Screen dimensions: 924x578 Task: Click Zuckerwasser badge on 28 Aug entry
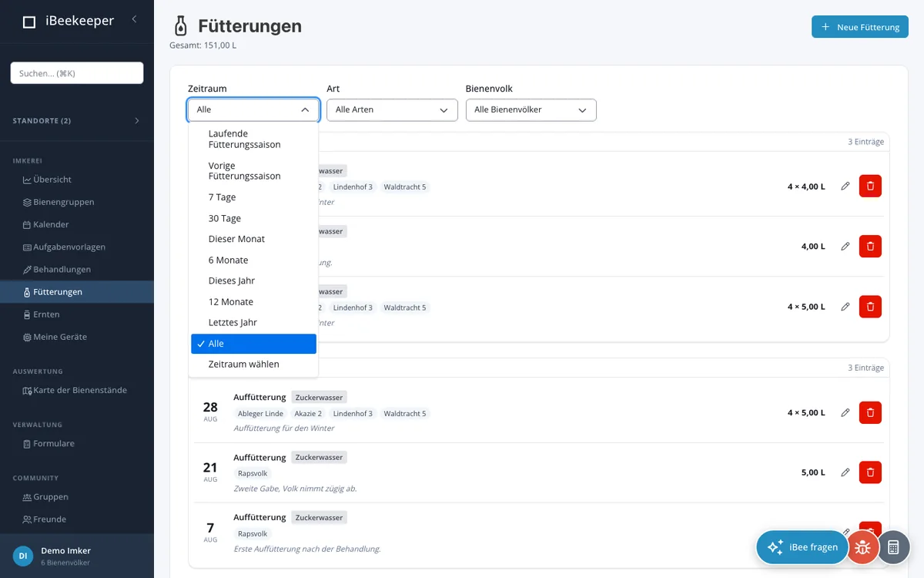coord(319,397)
